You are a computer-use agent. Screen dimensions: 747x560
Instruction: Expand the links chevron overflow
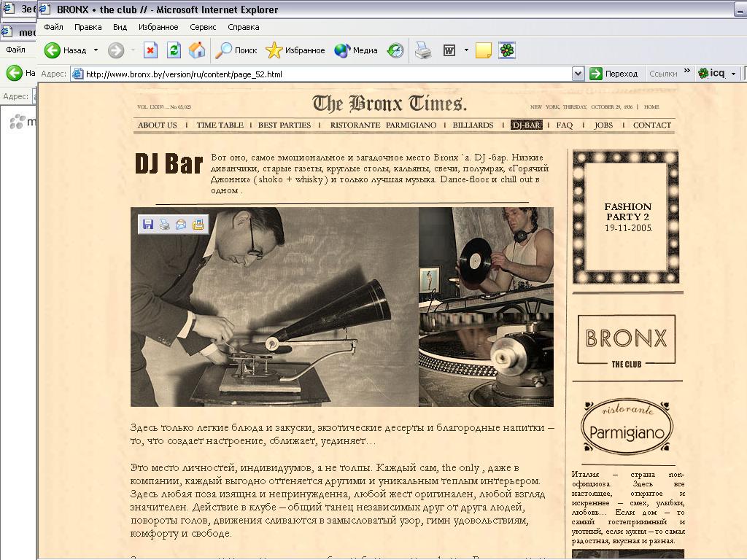pyautogui.click(x=687, y=71)
